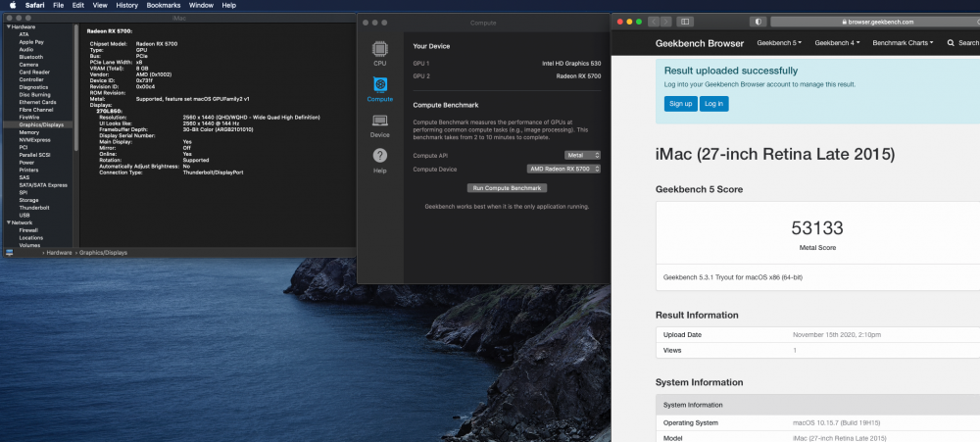The width and height of the screenshot is (980, 442).
Task: Open the Geekbench 5 dropdown menu
Action: click(x=779, y=43)
